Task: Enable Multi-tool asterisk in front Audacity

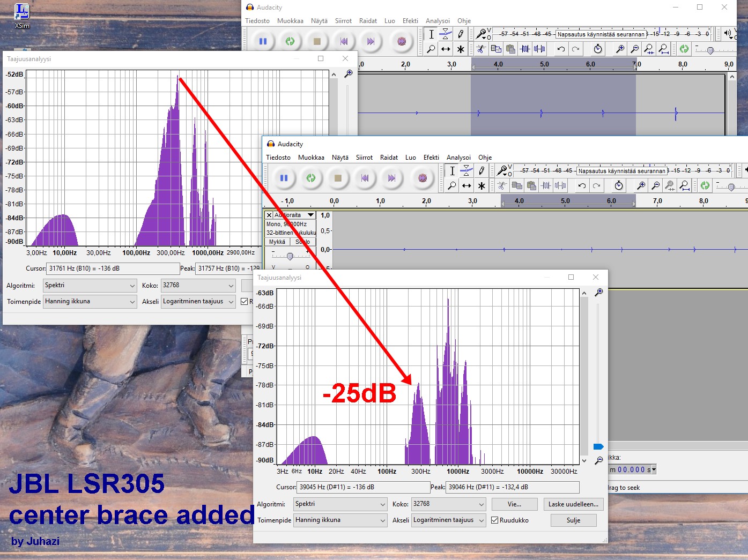Action: click(482, 185)
